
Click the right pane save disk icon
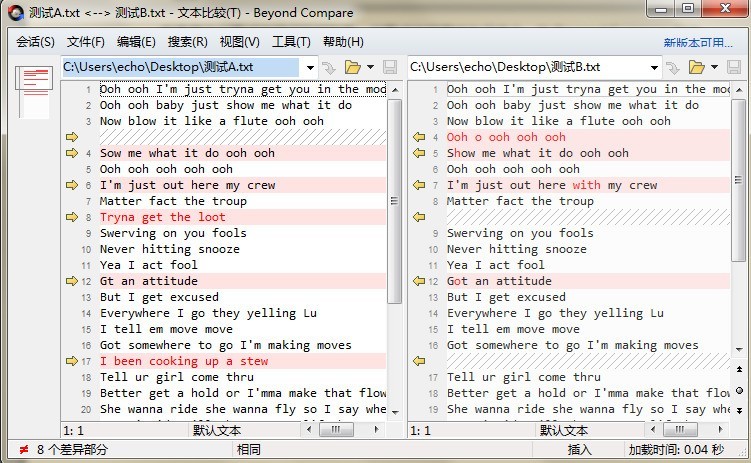[x=737, y=67]
